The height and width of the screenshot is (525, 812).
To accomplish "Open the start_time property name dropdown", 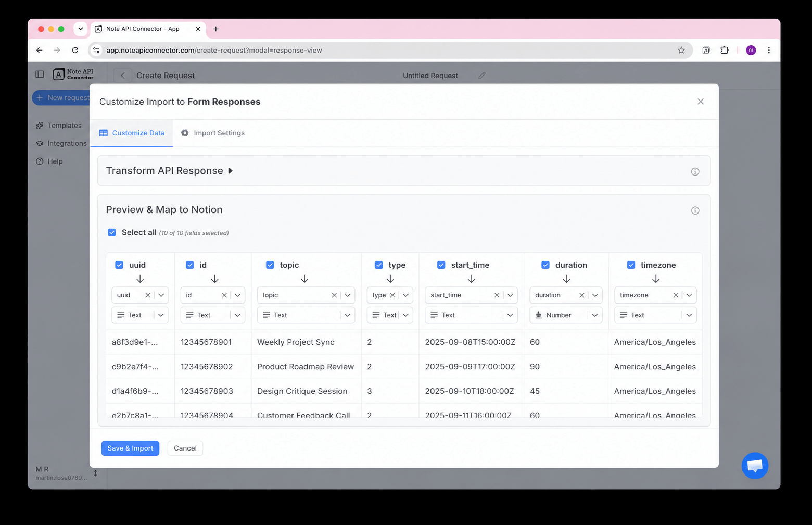I will point(510,295).
